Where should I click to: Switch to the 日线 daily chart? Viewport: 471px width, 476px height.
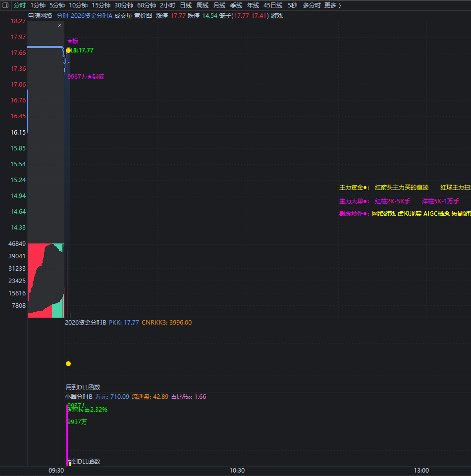186,5
